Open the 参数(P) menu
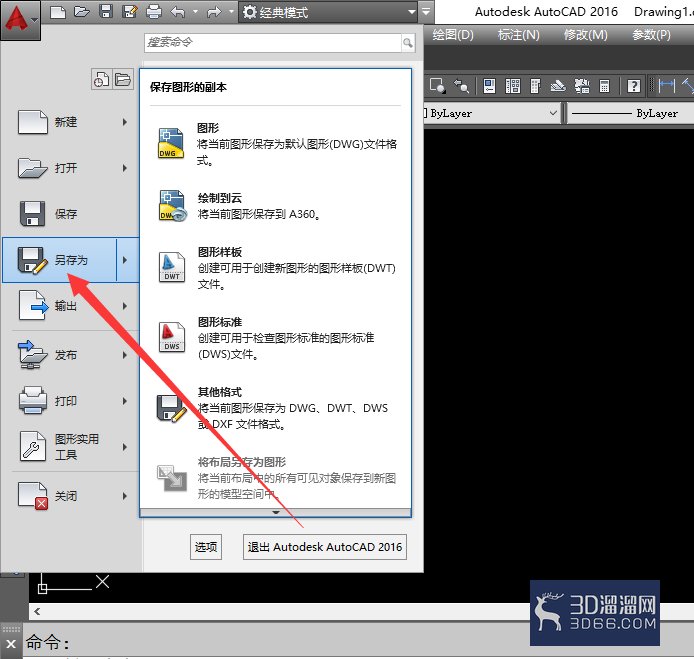This screenshot has width=694, height=659. click(651, 35)
